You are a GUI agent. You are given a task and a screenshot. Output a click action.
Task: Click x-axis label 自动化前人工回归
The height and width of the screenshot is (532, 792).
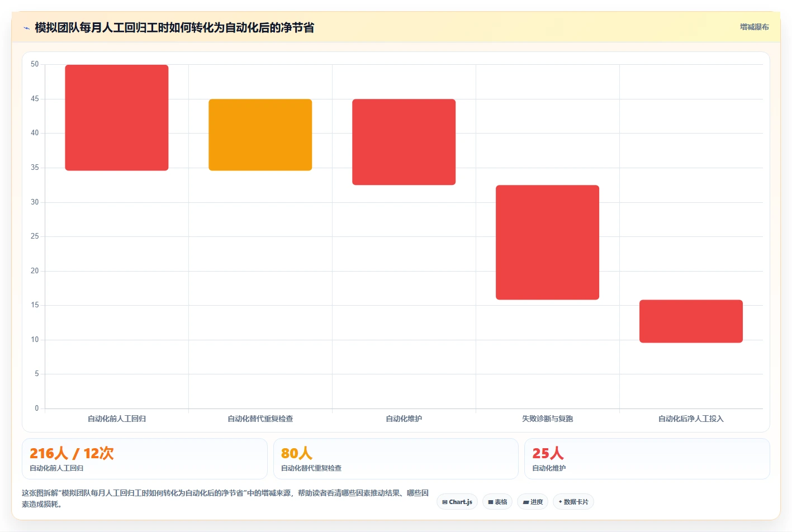(x=117, y=419)
